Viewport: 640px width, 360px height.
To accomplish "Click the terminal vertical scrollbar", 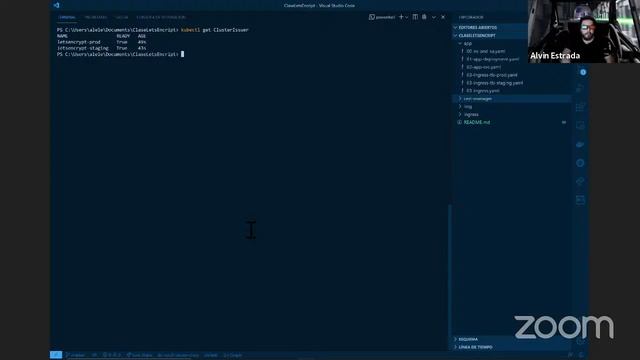I will click(x=450, y=278).
